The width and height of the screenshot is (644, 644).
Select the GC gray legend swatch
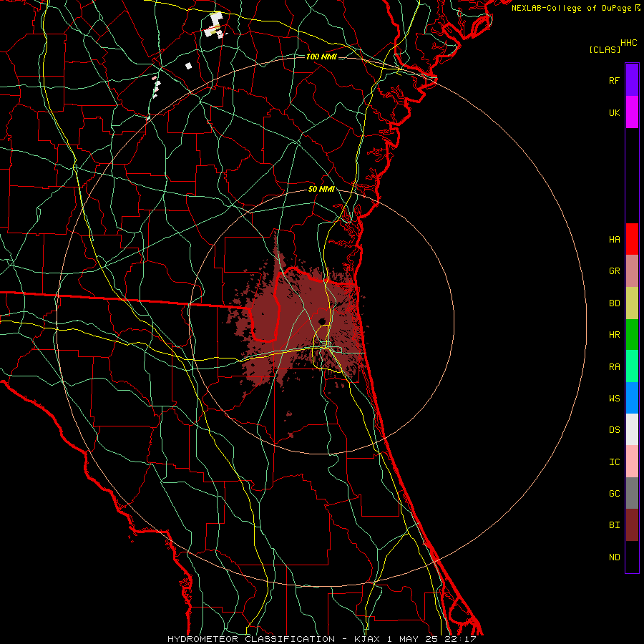tap(632, 493)
